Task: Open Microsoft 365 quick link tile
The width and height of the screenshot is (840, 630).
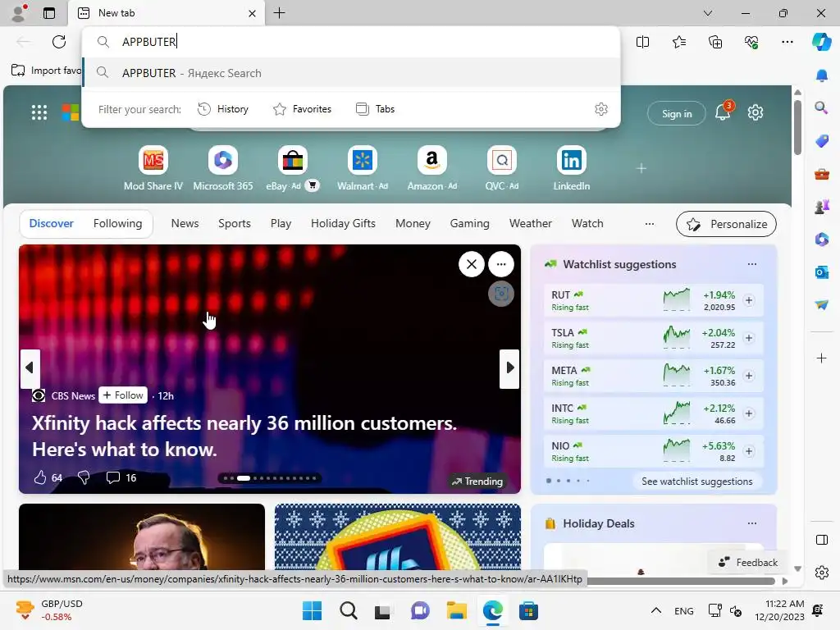Action: point(223,168)
